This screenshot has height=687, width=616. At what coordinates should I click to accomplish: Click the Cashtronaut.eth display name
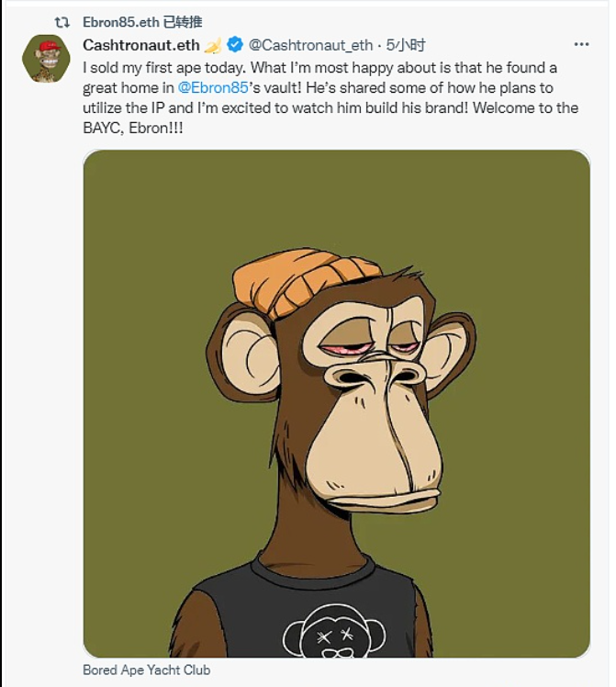coord(140,45)
